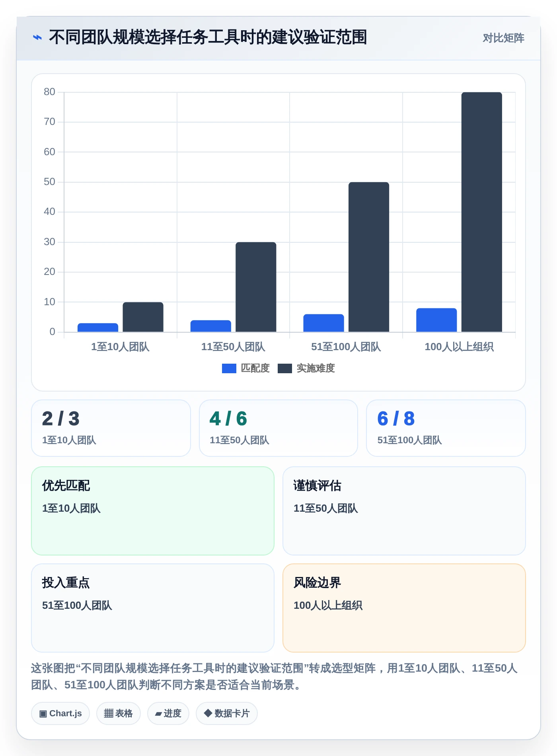Open the 4 / 6 stat card
Image resolution: width=557 pixels, height=756 pixels.
click(x=278, y=428)
